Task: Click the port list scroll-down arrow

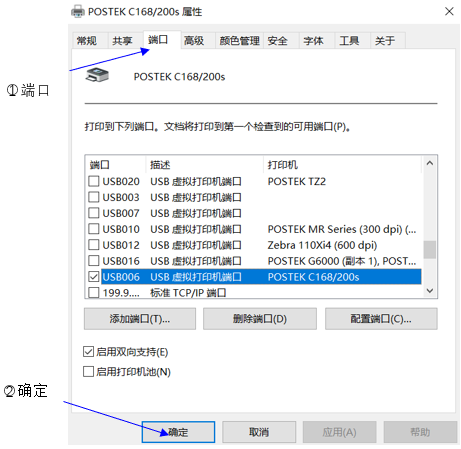Action: (x=430, y=291)
